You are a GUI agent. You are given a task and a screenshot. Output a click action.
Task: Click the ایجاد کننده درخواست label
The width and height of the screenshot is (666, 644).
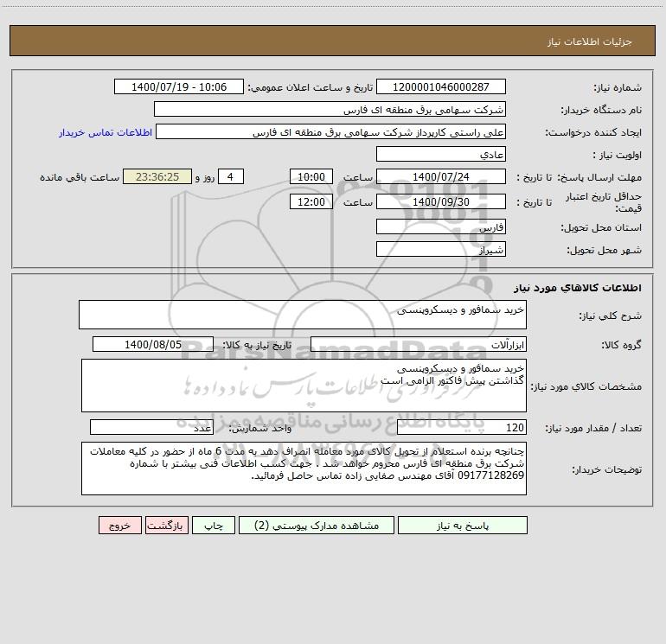(x=593, y=132)
